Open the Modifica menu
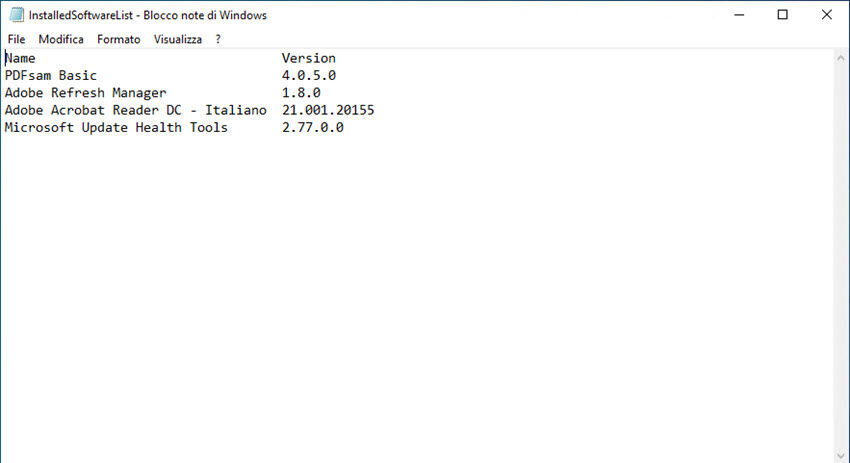The height and width of the screenshot is (463, 850). click(x=61, y=39)
